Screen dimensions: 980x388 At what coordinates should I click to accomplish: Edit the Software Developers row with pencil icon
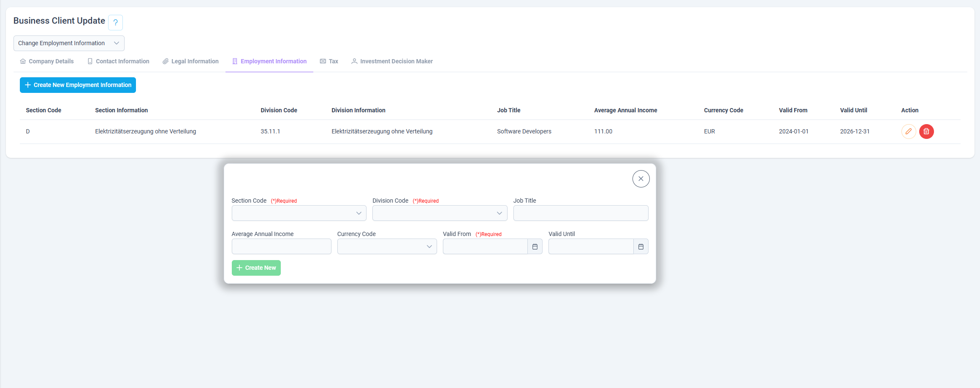click(908, 131)
